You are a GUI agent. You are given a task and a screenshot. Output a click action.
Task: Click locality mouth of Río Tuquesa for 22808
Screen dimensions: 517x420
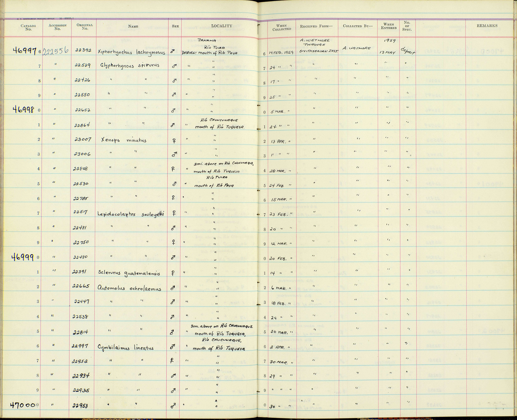[x=217, y=171]
